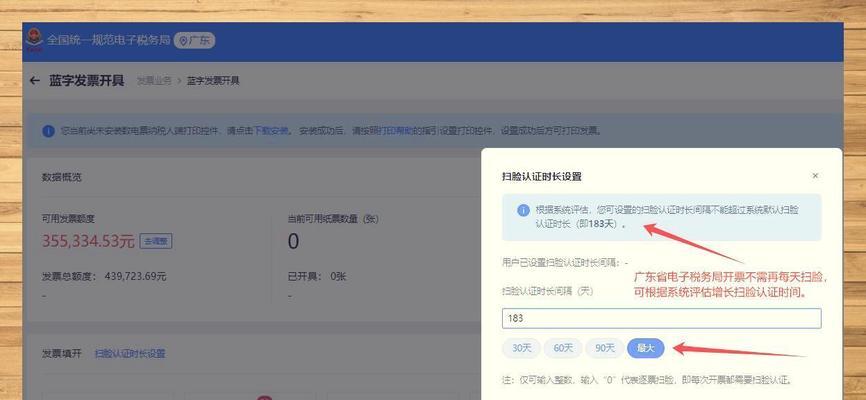This screenshot has height=400, width=866.
Task: Focus the 扫脸认证时长间隔 input field
Action: 661,318
